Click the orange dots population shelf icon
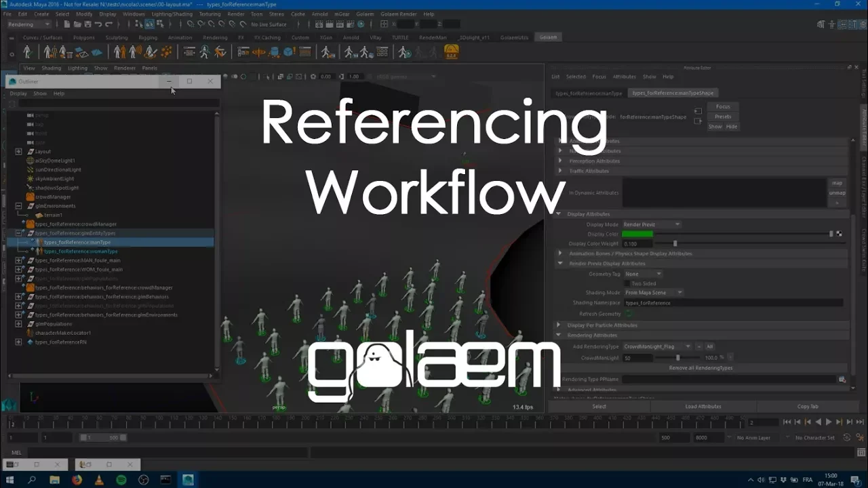Screen dimensions: 868x488 165,52
